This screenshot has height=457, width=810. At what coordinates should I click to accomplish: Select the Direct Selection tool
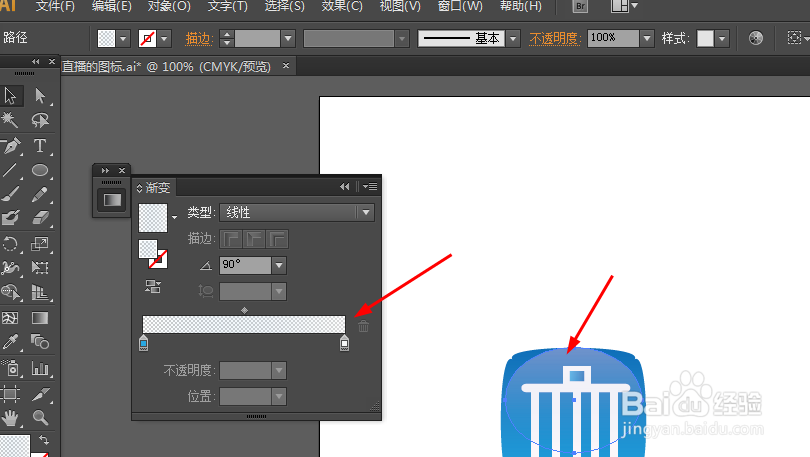click(x=40, y=96)
